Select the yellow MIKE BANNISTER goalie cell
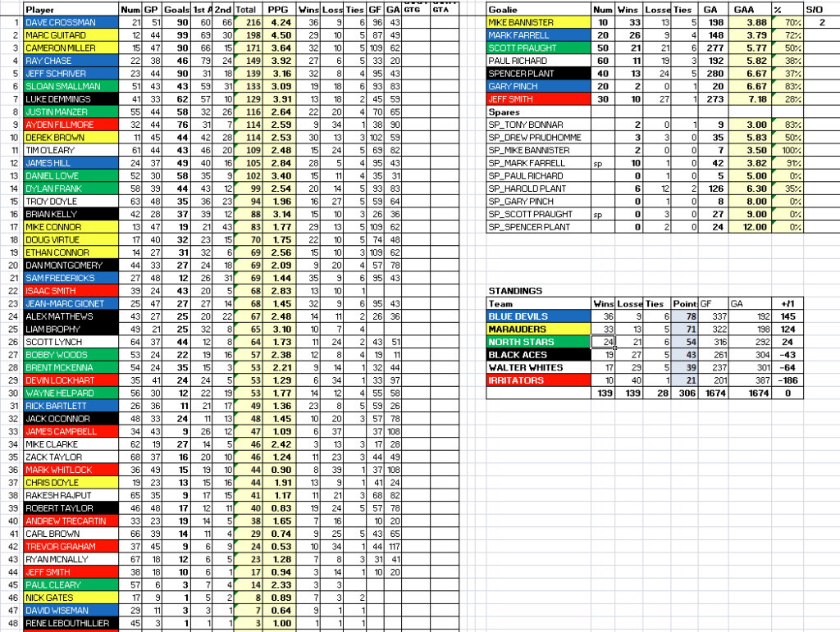 tap(538, 23)
